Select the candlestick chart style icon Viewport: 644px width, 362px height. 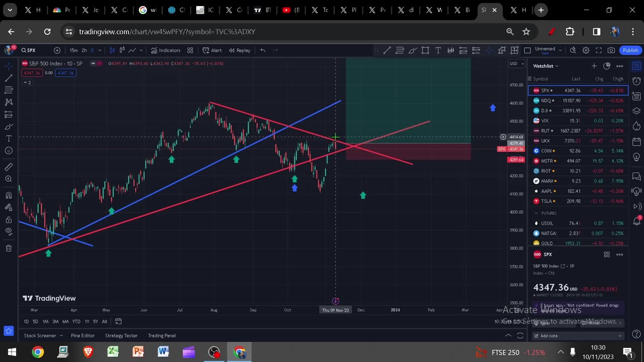tap(112, 50)
